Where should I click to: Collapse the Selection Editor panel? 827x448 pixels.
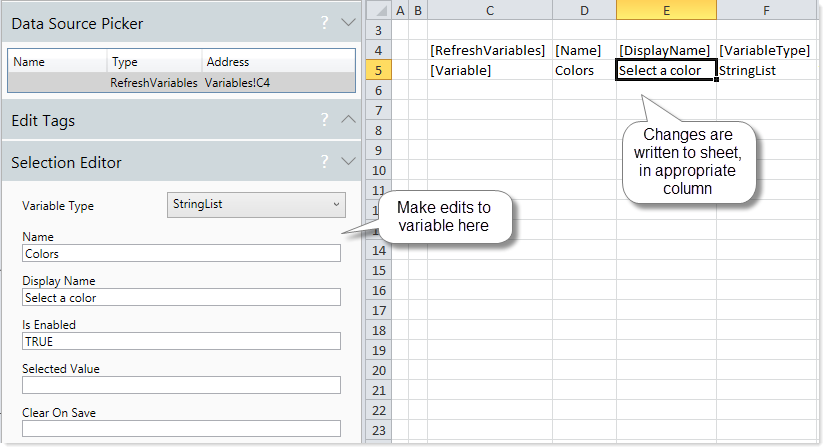[347, 161]
